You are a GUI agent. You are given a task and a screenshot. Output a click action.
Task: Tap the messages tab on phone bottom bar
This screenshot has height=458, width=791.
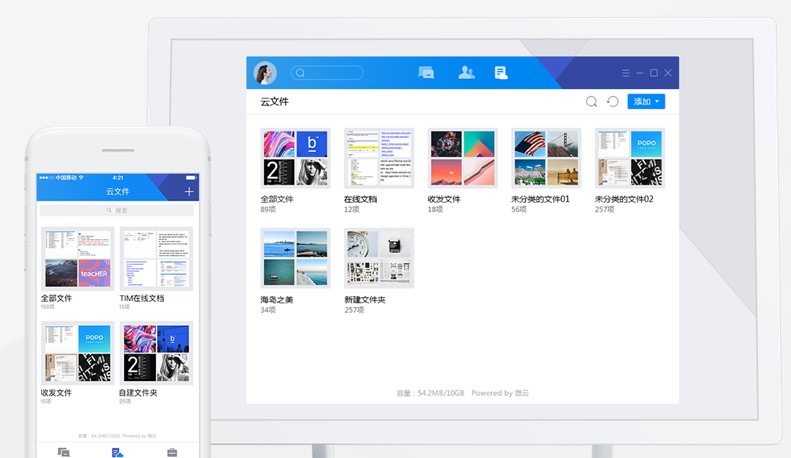pos(63,452)
